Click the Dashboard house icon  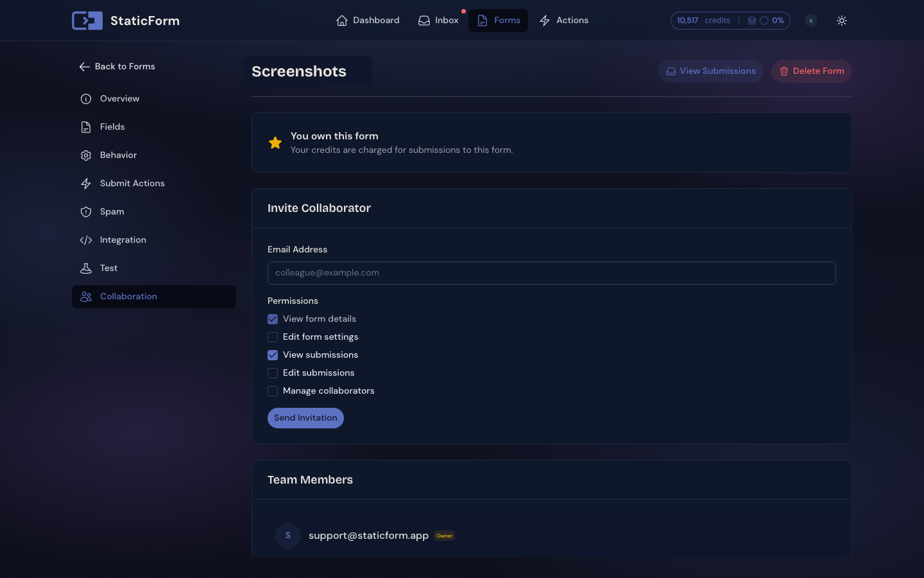click(342, 21)
